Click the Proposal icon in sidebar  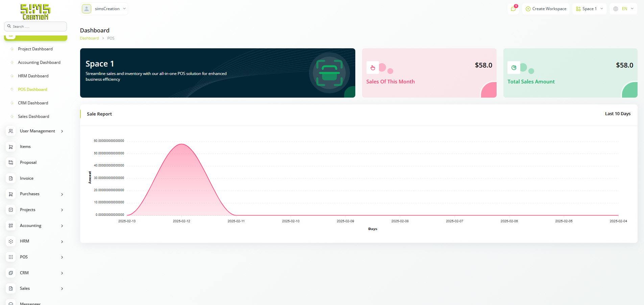pyautogui.click(x=11, y=162)
